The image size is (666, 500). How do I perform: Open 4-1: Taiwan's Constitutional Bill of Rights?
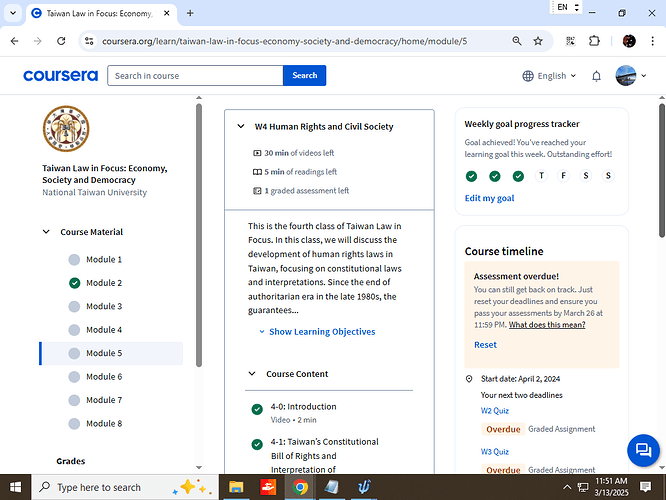pos(325,456)
